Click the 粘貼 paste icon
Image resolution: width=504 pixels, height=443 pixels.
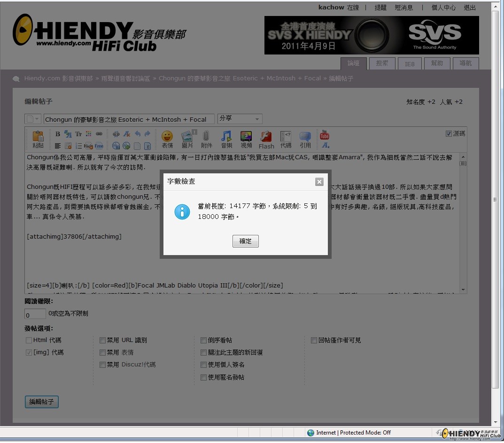[38, 139]
